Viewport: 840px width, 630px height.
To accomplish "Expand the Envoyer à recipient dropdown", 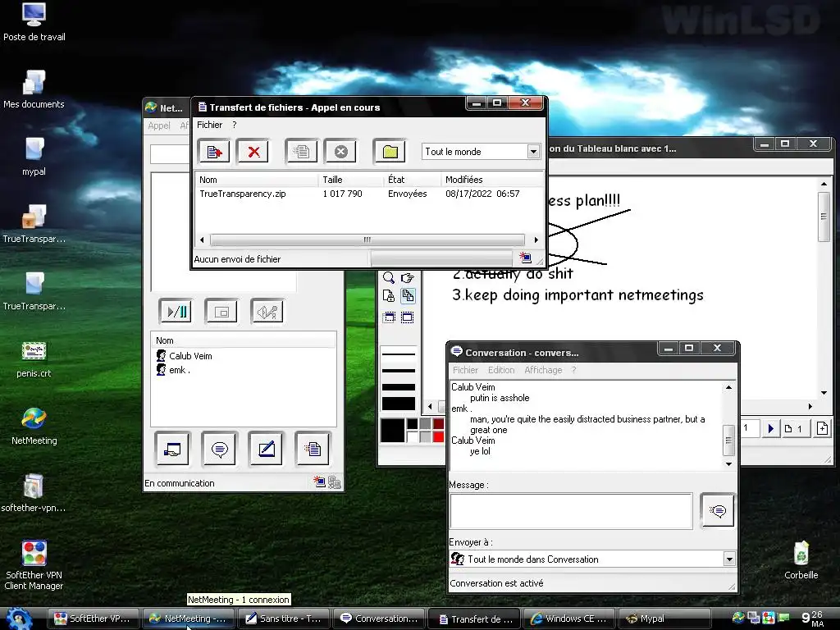I will click(x=728, y=559).
